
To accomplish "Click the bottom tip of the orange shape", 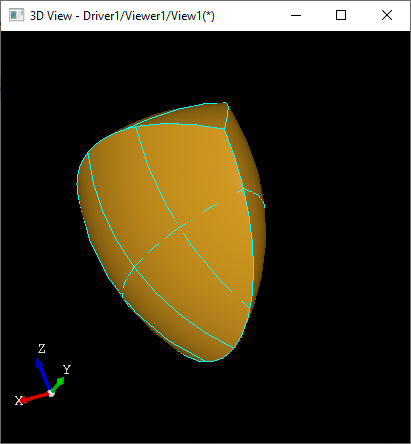I will coord(208,361).
